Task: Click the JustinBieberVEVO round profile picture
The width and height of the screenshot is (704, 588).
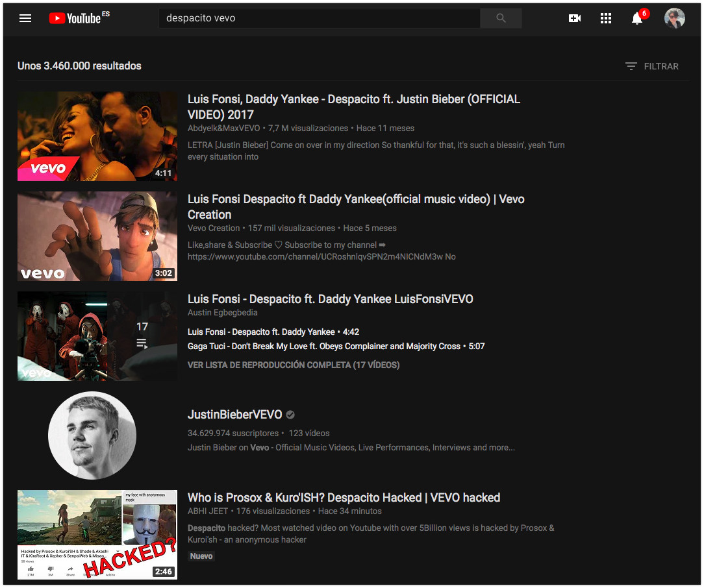Action: coord(92,435)
